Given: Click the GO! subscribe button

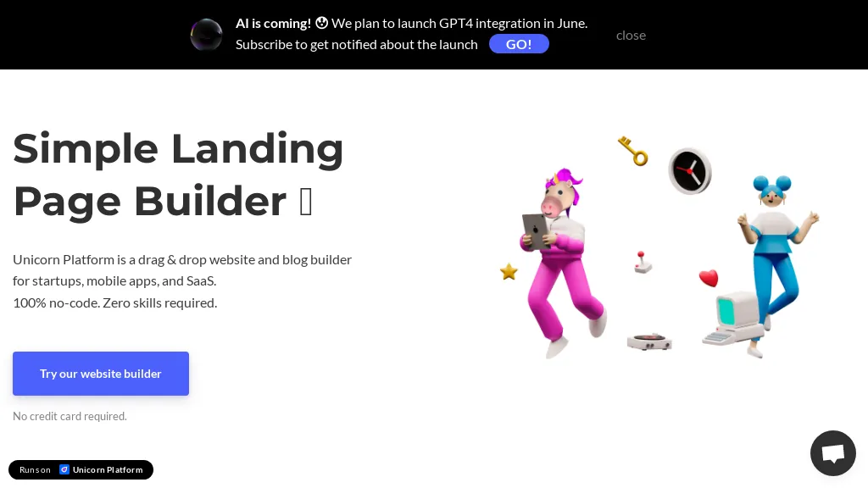Looking at the screenshot, I should pyautogui.click(x=519, y=44).
